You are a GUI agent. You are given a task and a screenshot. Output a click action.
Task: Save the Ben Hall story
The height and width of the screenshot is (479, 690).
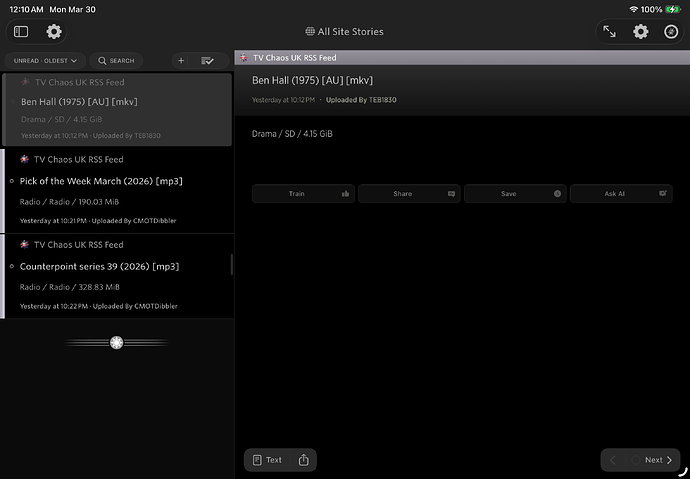pos(515,194)
